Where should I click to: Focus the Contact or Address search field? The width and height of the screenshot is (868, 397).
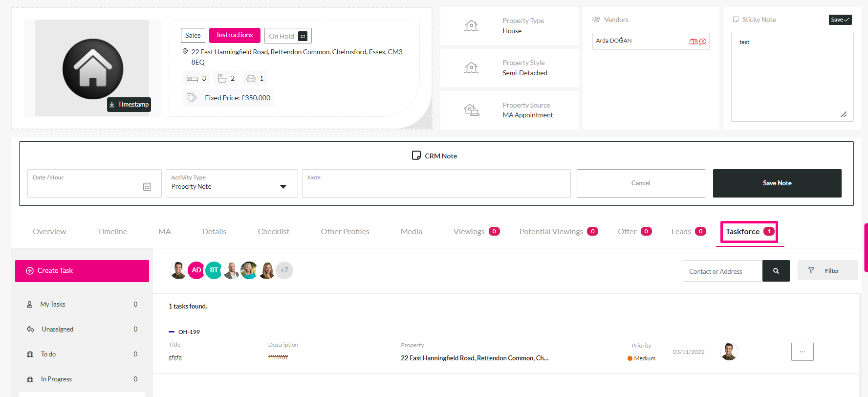[722, 271]
